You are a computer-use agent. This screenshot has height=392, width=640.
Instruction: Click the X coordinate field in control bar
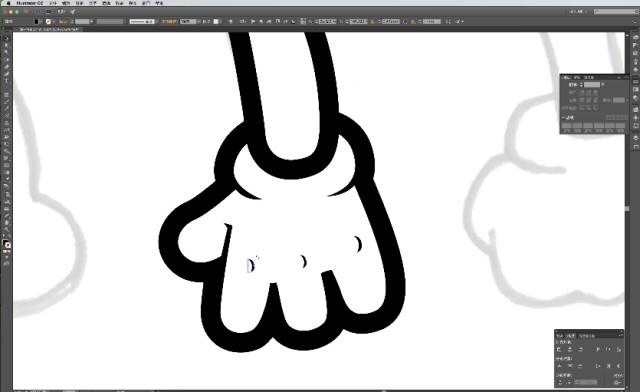click(327, 21)
